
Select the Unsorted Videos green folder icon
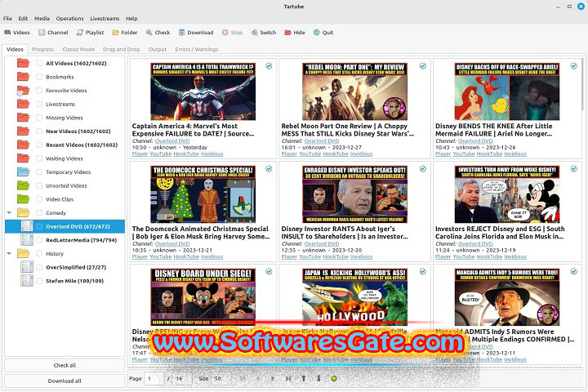click(x=23, y=185)
